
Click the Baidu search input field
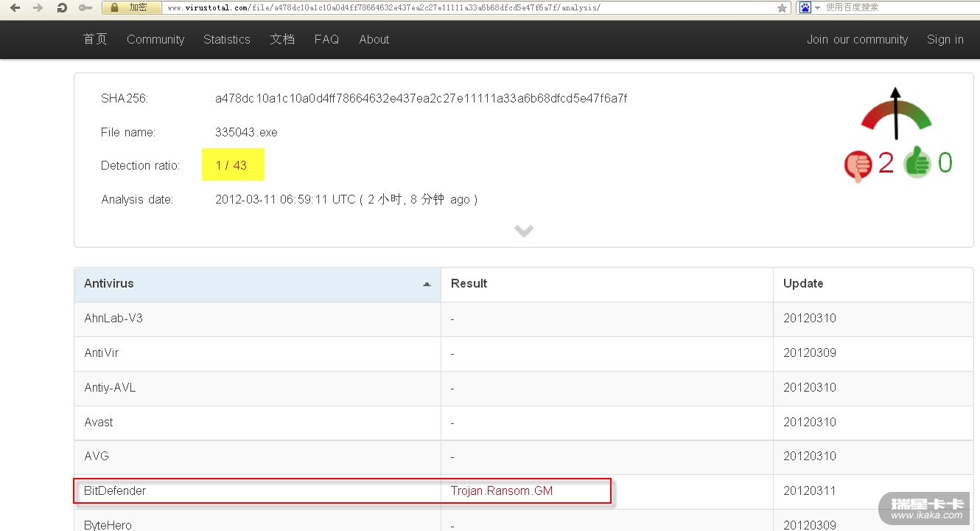900,7
